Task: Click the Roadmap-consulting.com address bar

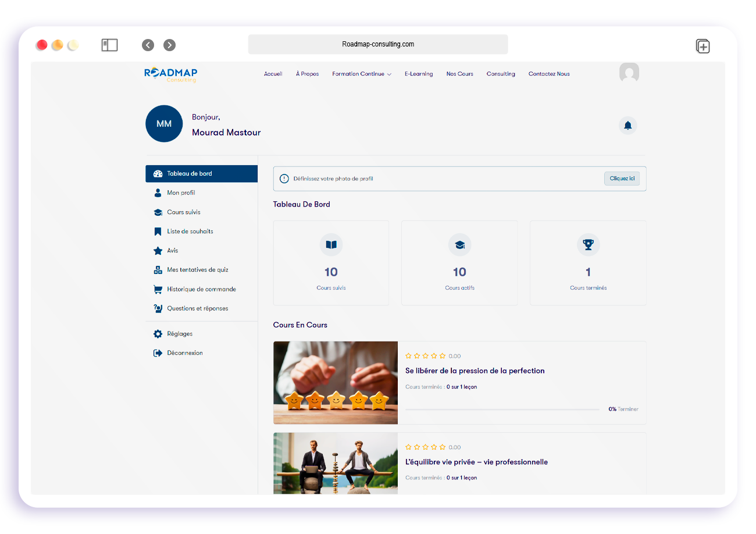Action: point(378,44)
